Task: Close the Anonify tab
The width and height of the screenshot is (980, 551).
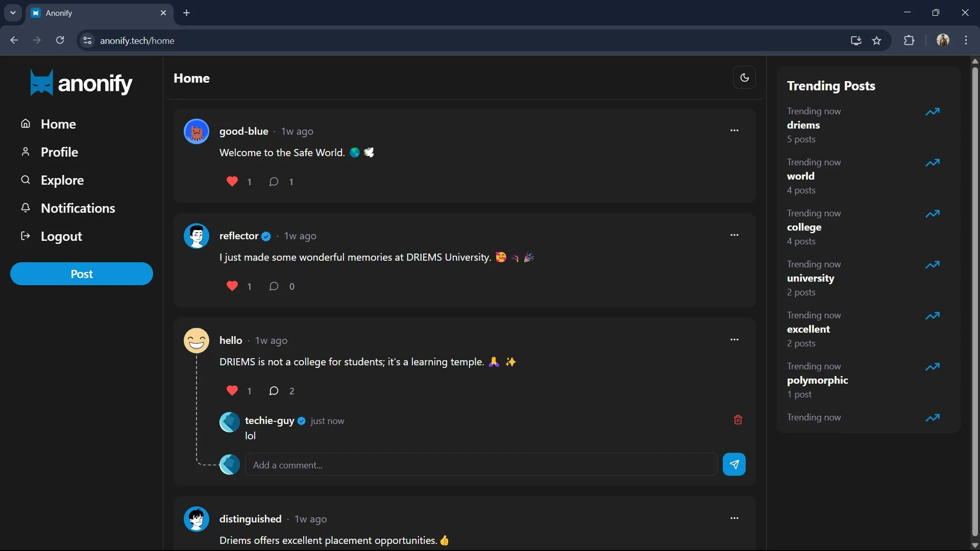Action: point(163,13)
